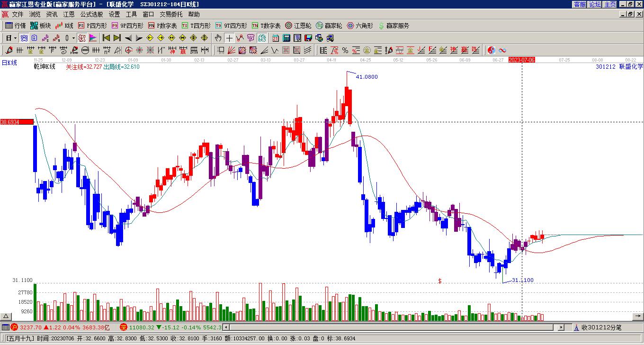Screen dimensions: 644x345
Task: Open the P数字表 tool
Action: click(162, 26)
